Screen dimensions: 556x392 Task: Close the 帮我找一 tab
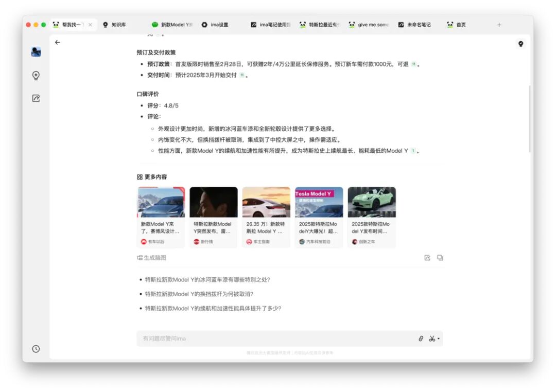pyautogui.click(x=91, y=25)
